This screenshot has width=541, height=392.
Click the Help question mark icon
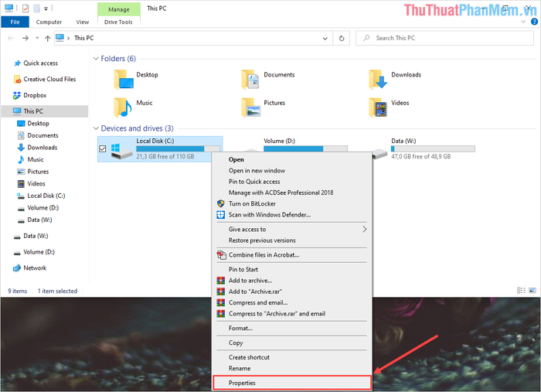pos(534,22)
